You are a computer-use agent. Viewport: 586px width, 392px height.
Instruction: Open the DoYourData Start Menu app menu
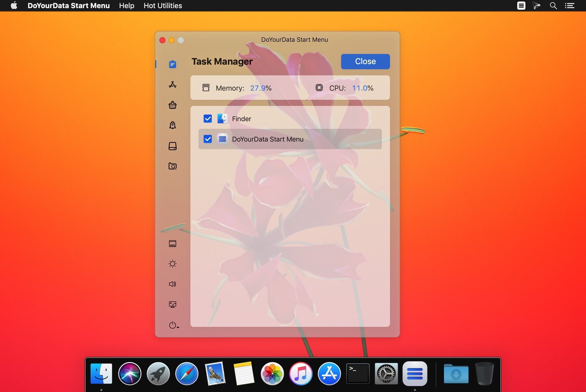(68, 6)
